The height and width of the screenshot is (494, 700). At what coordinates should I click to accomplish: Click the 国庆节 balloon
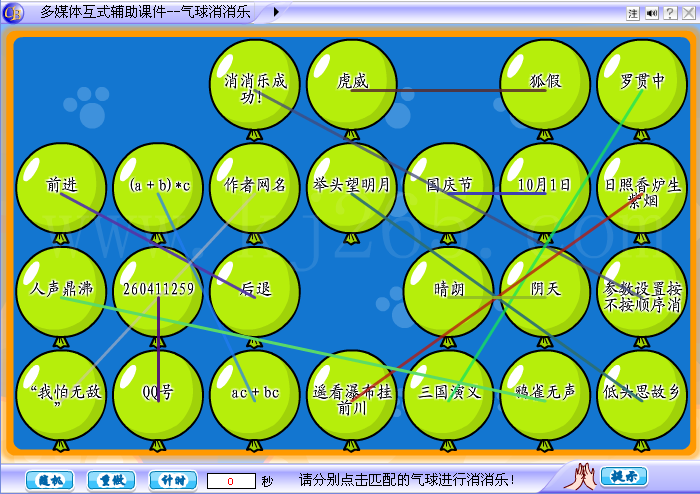(x=448, y=187)
